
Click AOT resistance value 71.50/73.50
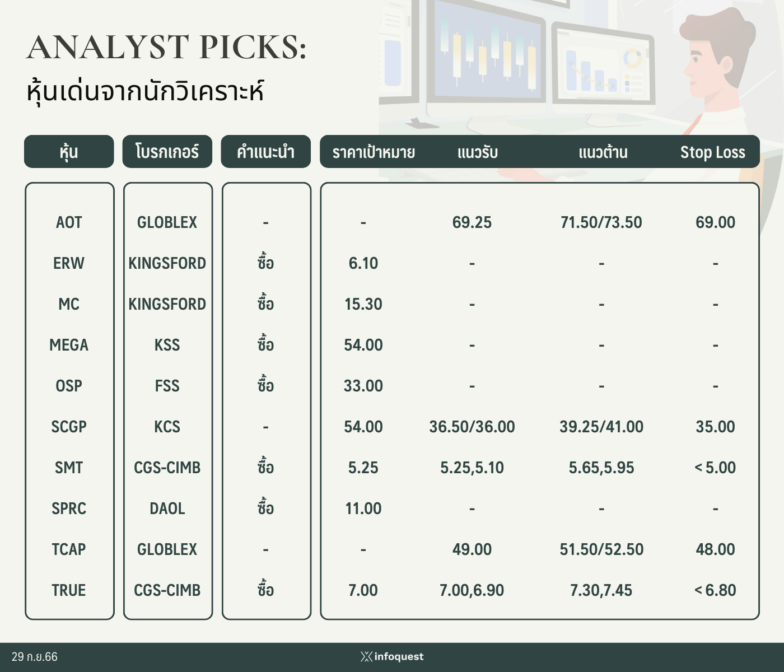pos(601,222)
